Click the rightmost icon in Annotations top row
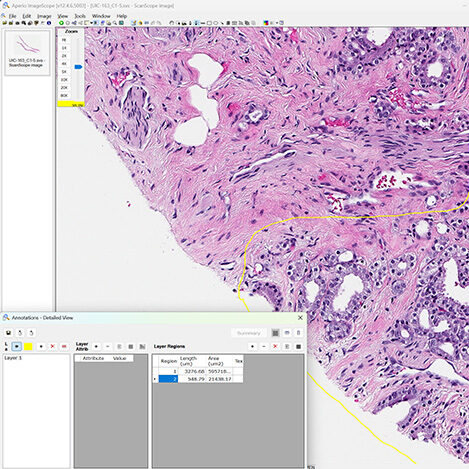Image resolution: width=469 pixels, height=469 pixels. pyautogui.click(x=298, y=333)
